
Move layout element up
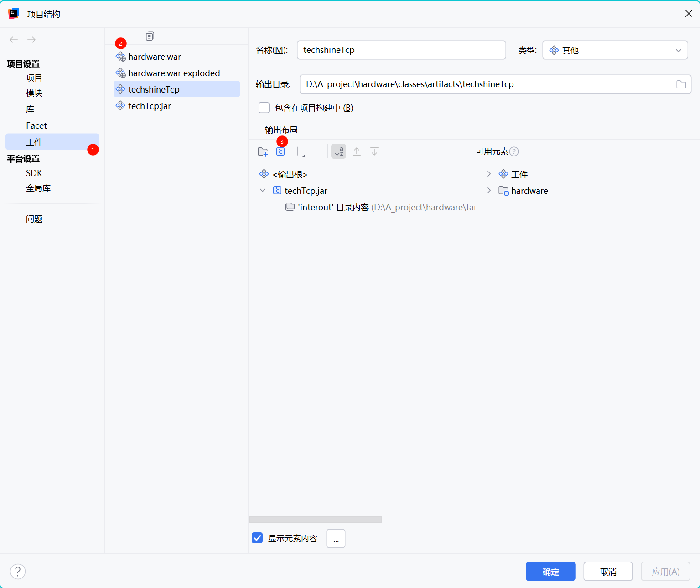[x=357, y=151]
